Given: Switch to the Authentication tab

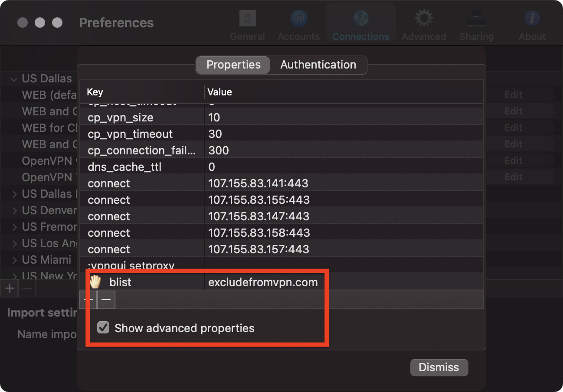Looking at the screenshot, I should (318, 65).
